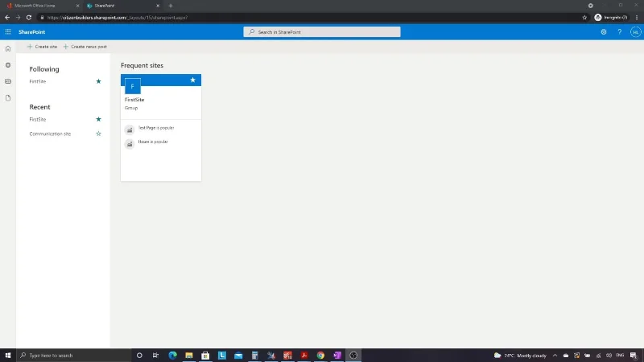Viewport: 644px width, 362px height.
Task: Show hidden system tray icons
Action: coord(555,356)
